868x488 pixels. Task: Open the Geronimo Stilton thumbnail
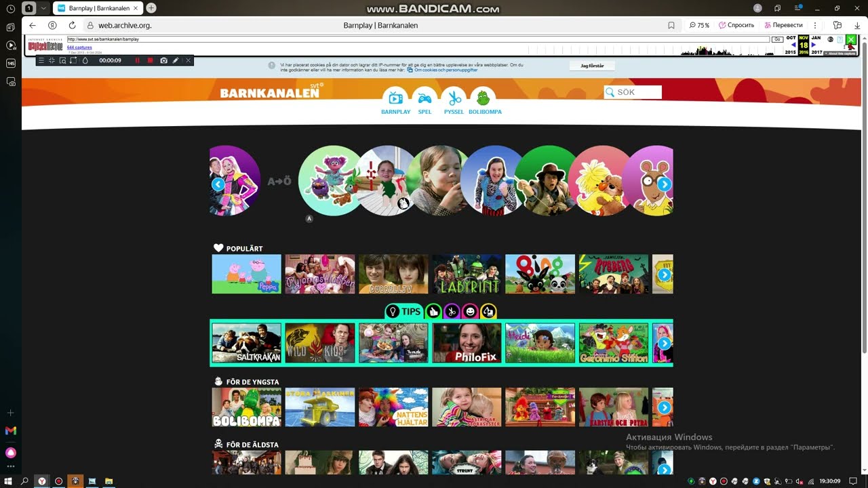pyautogui.click(x=614, y=343)
